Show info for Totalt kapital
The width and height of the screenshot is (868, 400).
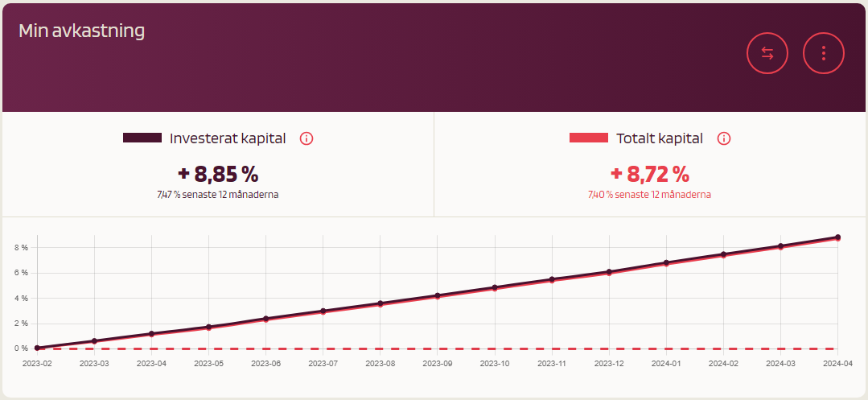(x=724, y=138)
